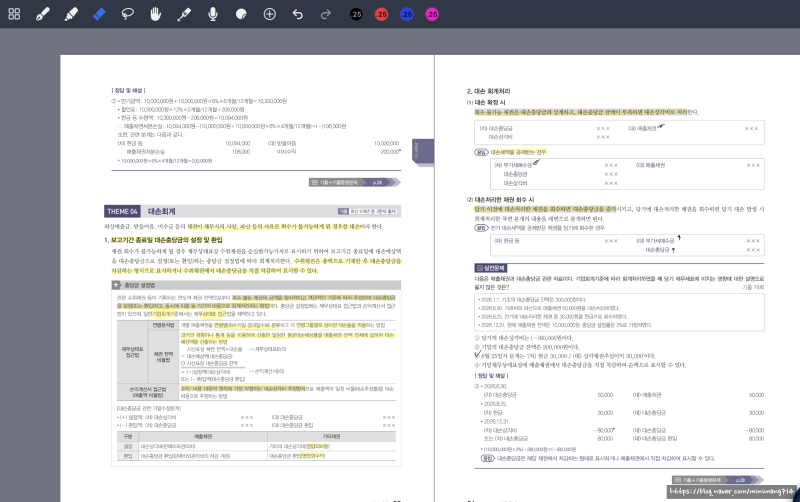This screenshot has width=800, height=502.
Task: Activate the Hand pan tool
Action: pos(156,14)
